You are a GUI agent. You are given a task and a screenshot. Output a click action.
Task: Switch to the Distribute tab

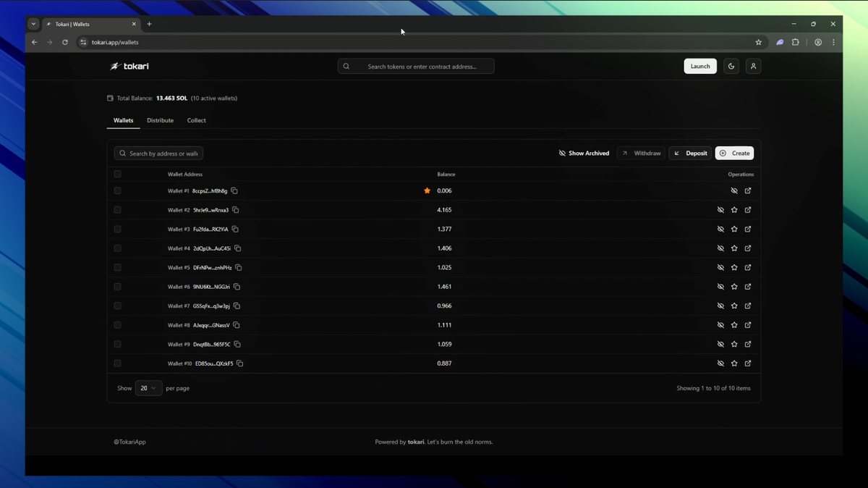[x=160, y=120]
